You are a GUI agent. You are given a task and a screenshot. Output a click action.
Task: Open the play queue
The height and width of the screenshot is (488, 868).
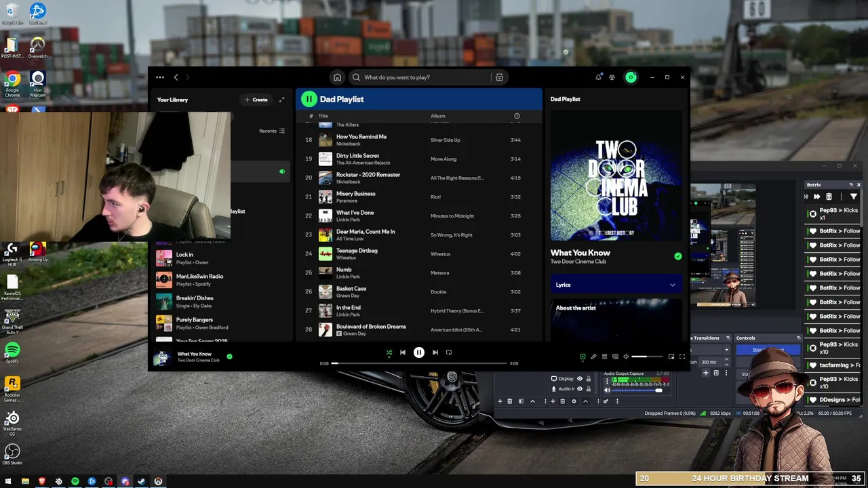click(604, 357)
